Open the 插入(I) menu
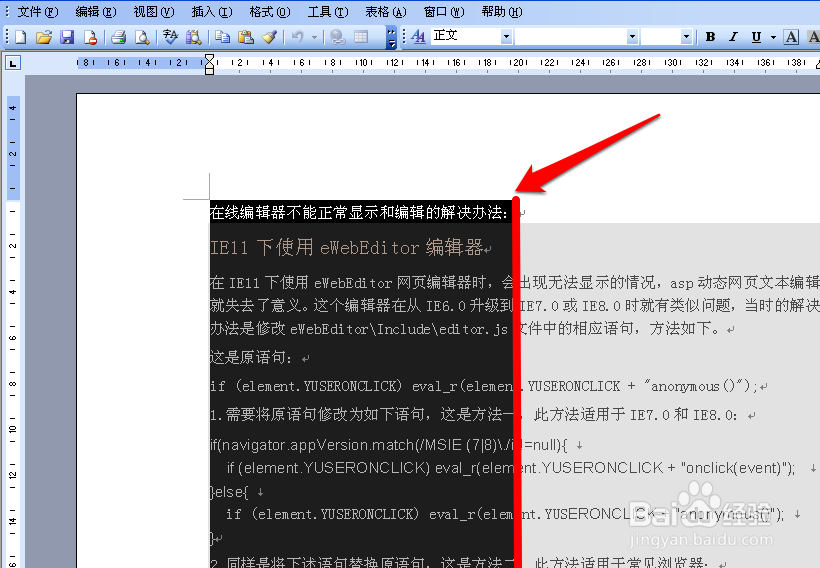 pyautogui.click(x=212, y=12)
